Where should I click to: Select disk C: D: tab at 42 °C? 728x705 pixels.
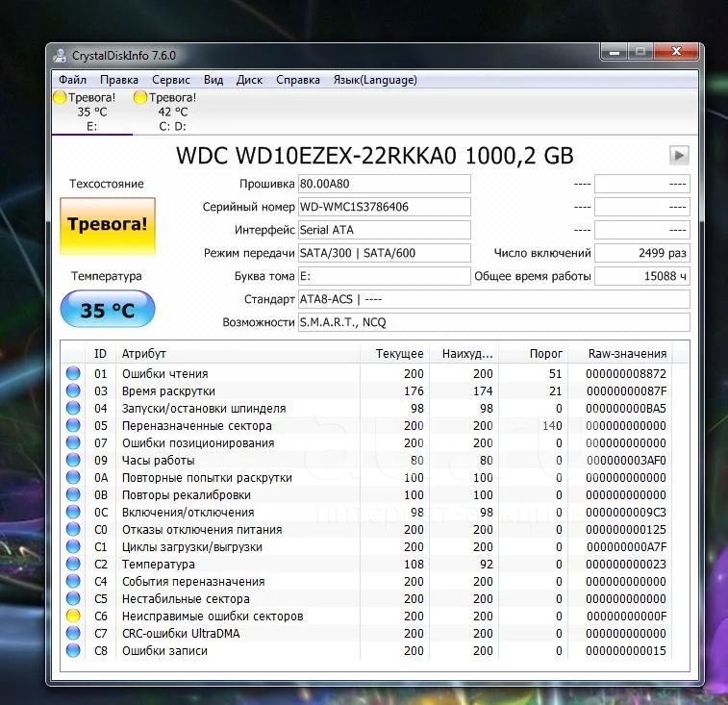172,112
